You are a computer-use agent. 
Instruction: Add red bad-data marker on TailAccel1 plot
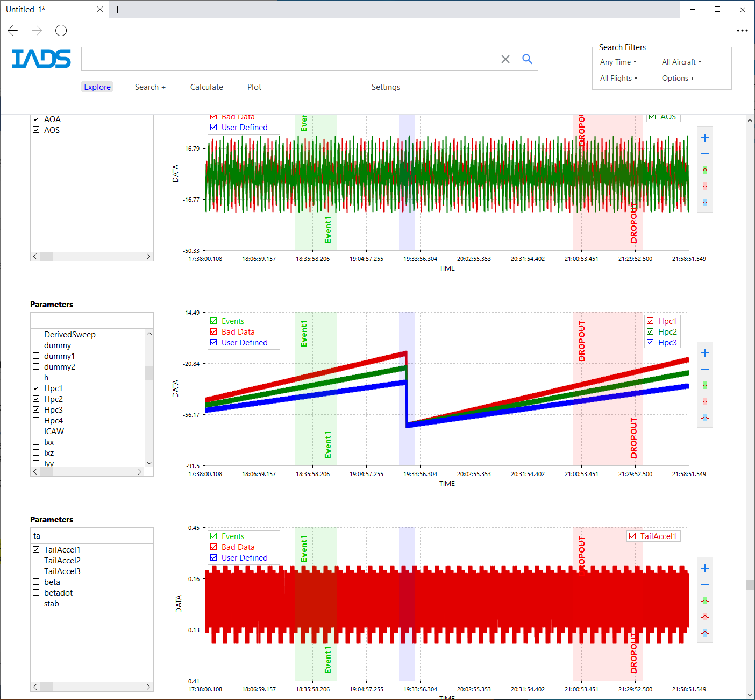[x=705, y=617]
